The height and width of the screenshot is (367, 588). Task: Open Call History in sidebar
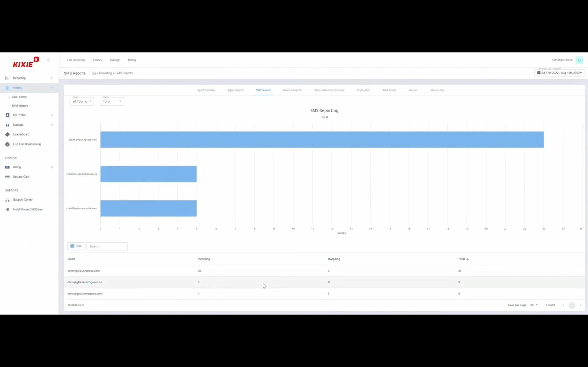click(x=19, y=97)
